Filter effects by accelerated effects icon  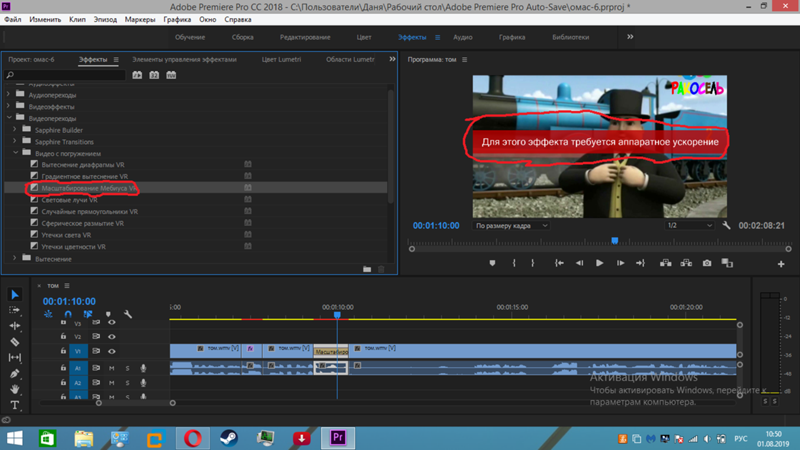click(x=137, y=75)
